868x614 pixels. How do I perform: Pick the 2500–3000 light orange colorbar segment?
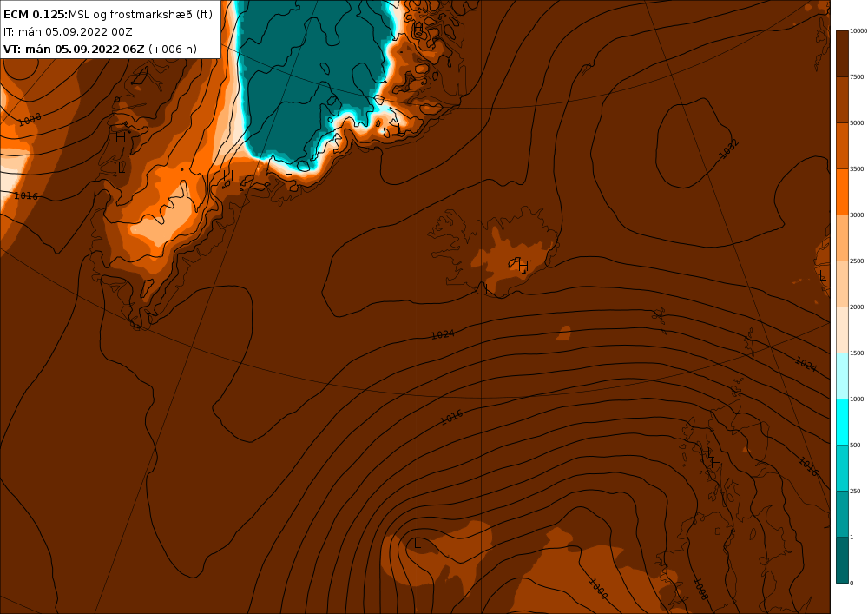[842, 237]
